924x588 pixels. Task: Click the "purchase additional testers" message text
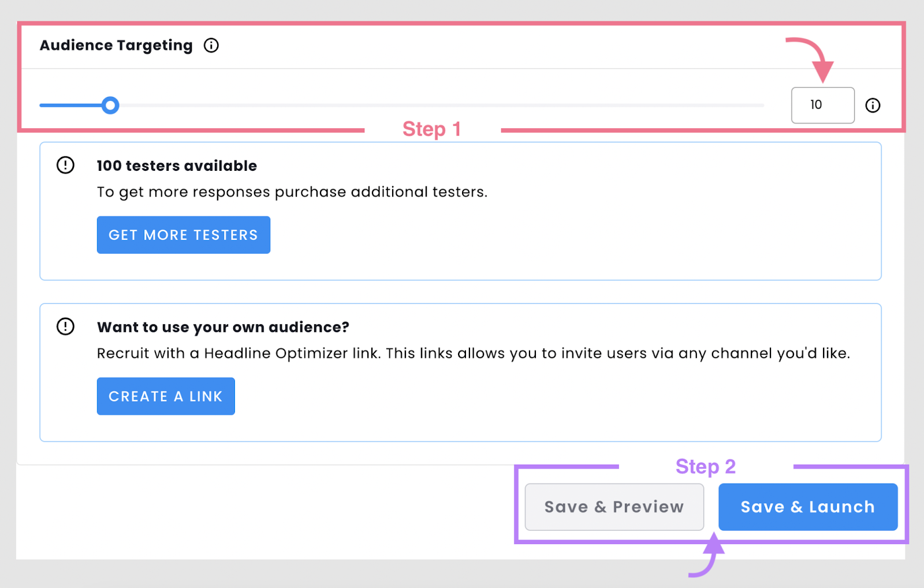point(292,192)
